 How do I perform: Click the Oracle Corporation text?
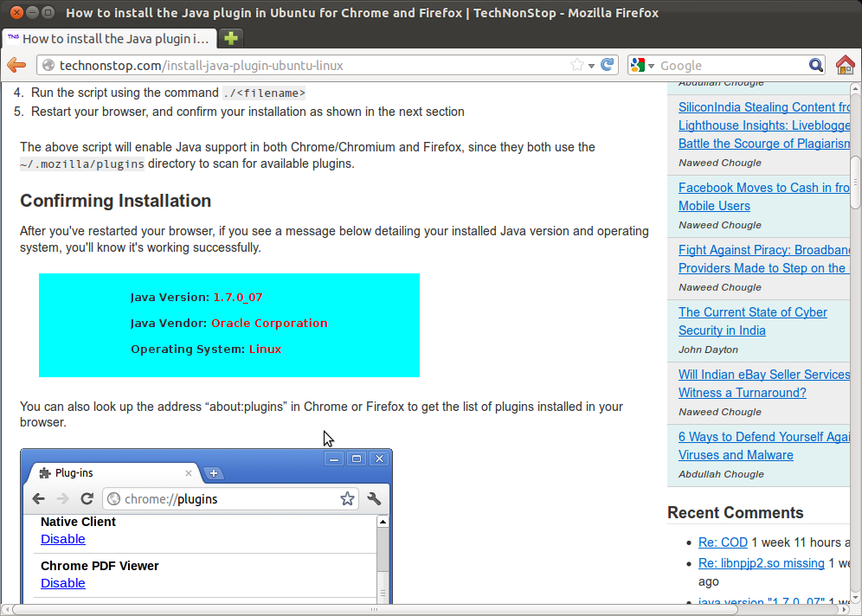(x=269, y=323)
